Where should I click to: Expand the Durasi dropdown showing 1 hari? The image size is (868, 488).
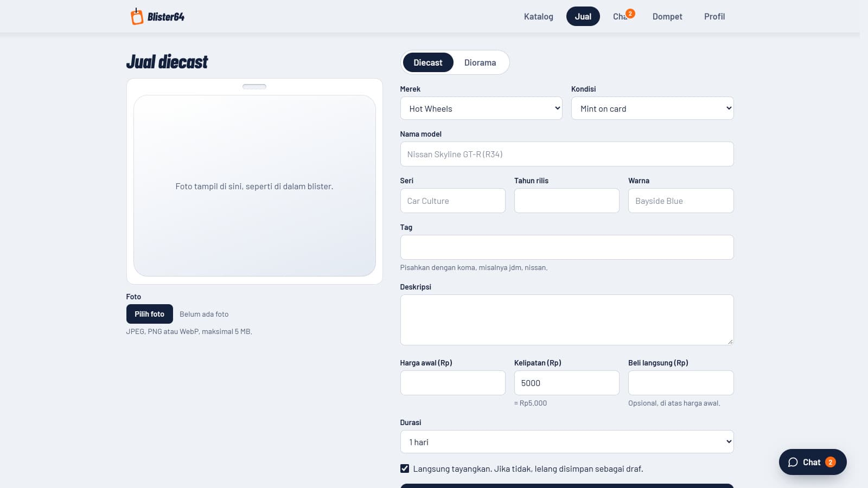(567, 442)
